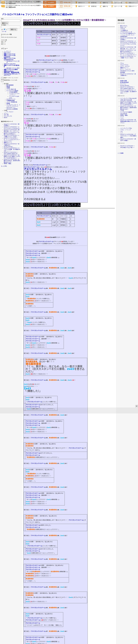Screen dimensions: 138x644
Task: Click もっと見る under recent pages
Action: point(4,166)
